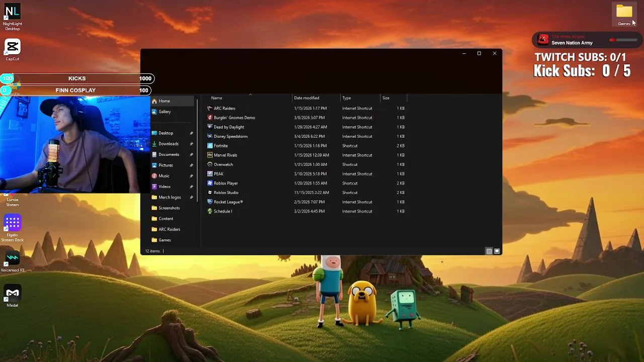
Task: Open the CapCut desktop icon
Action: [12, 50]
